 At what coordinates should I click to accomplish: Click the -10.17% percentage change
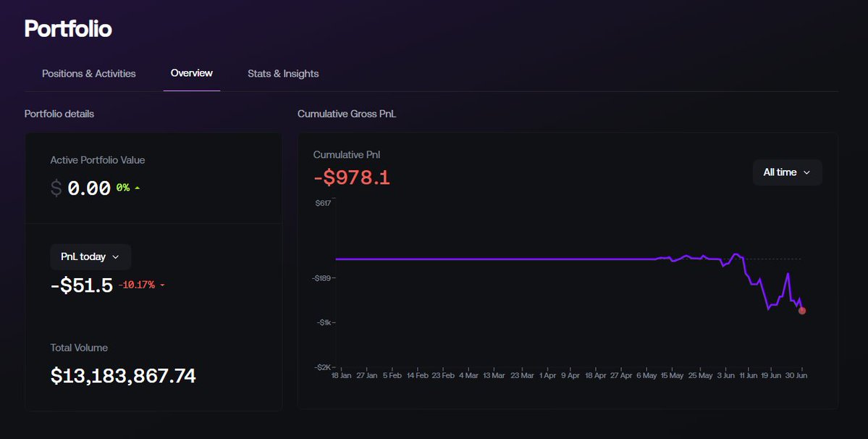coord(136,285)
